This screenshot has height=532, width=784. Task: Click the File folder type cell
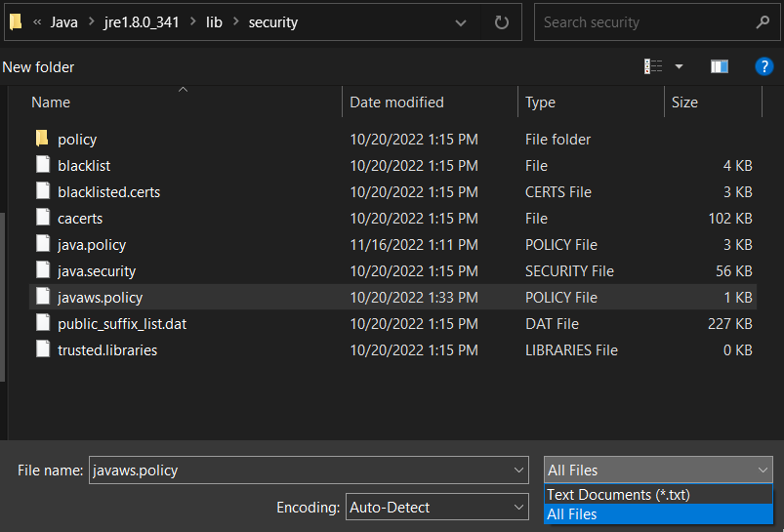(558, 140)
